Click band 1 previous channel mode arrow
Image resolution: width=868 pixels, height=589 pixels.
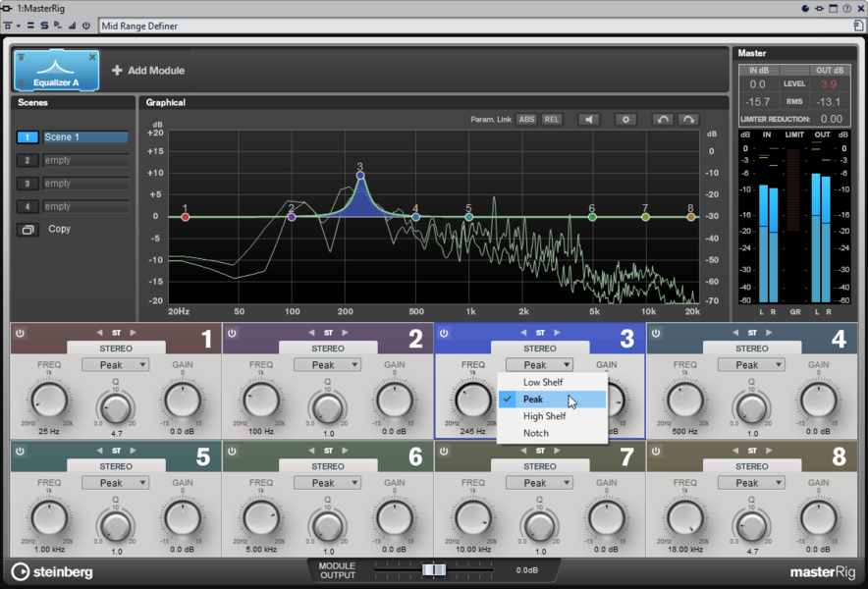click(x=99, y=333)
